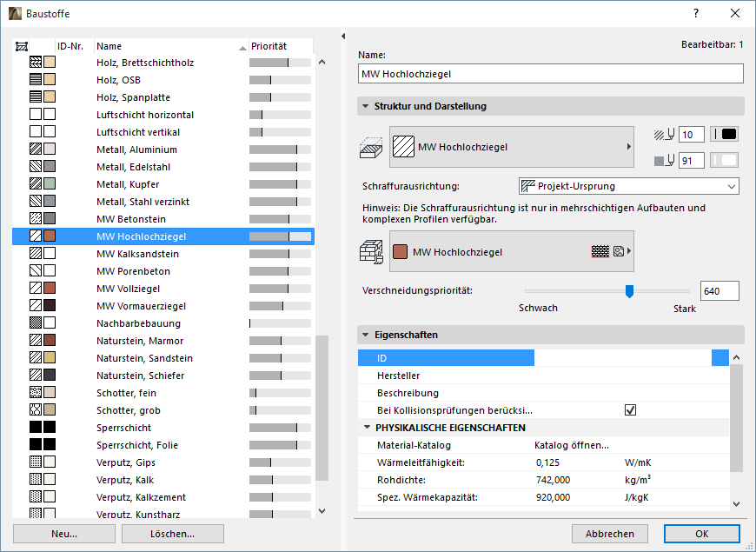The height and width of the screenshot is (552, 756).
Task: Click the Abbrechen button
Action: point(610,534)
